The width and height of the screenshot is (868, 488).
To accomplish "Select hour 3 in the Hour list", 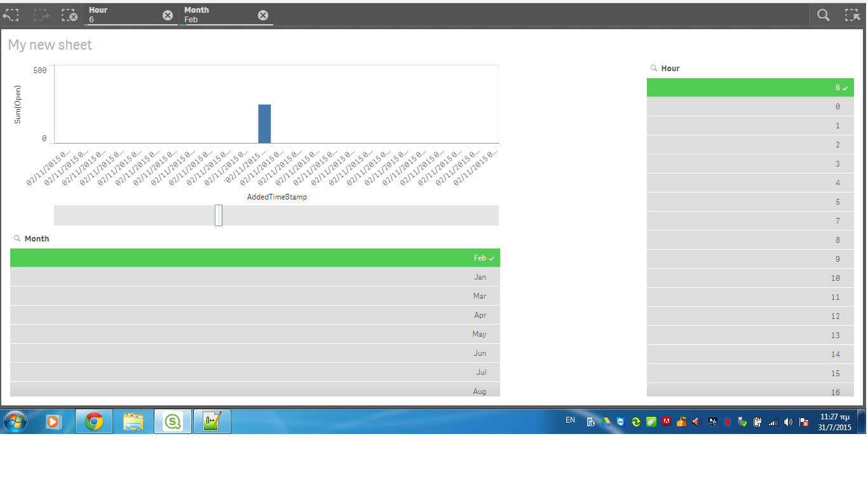I will pos(750,164).
